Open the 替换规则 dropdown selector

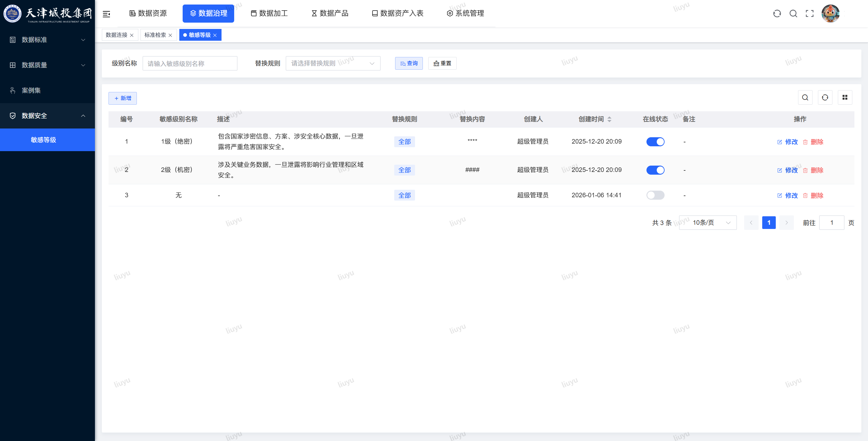tap(333, 63)
